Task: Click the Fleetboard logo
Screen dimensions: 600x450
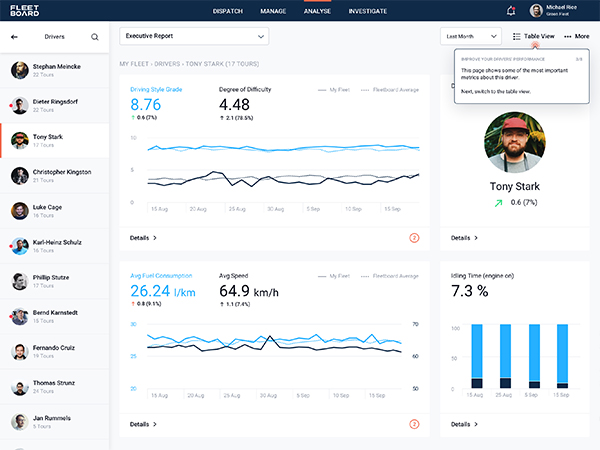Action: coord(24,11)
